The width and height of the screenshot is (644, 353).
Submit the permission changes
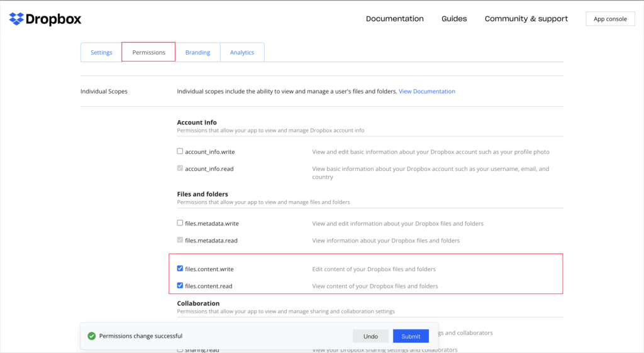coord(411,336)
